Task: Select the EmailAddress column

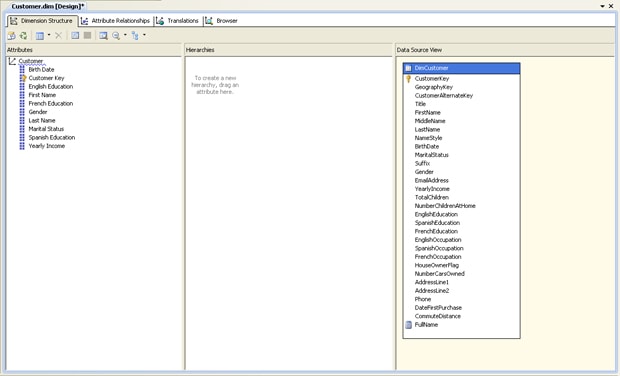Action: pyautogui.click(x=431, y=180)
